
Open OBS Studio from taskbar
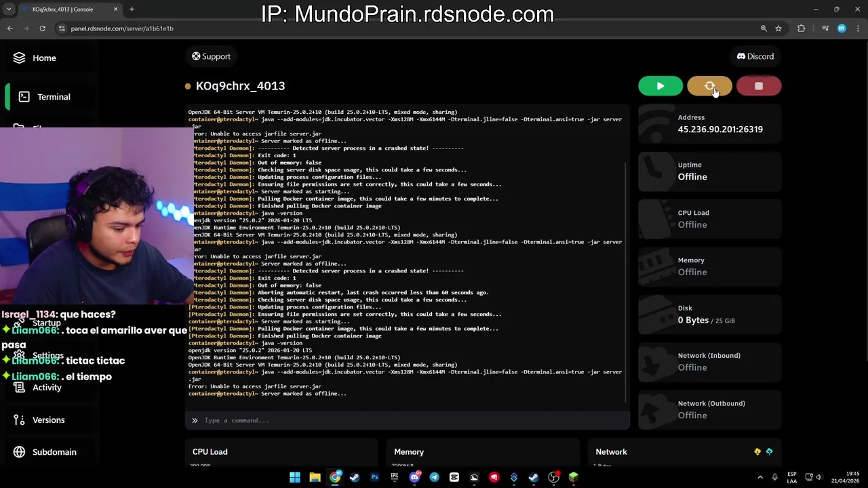pos(554,477)
